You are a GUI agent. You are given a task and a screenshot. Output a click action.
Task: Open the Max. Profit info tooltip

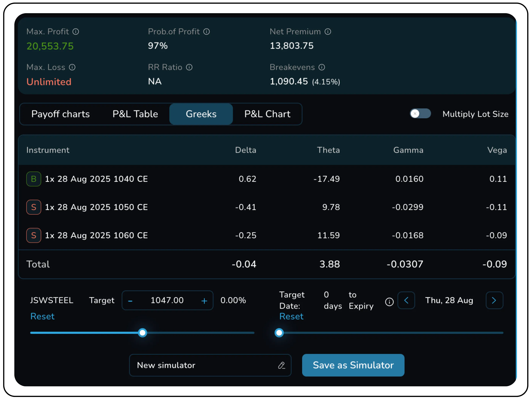pyautogui.click(x=76, y=31)
